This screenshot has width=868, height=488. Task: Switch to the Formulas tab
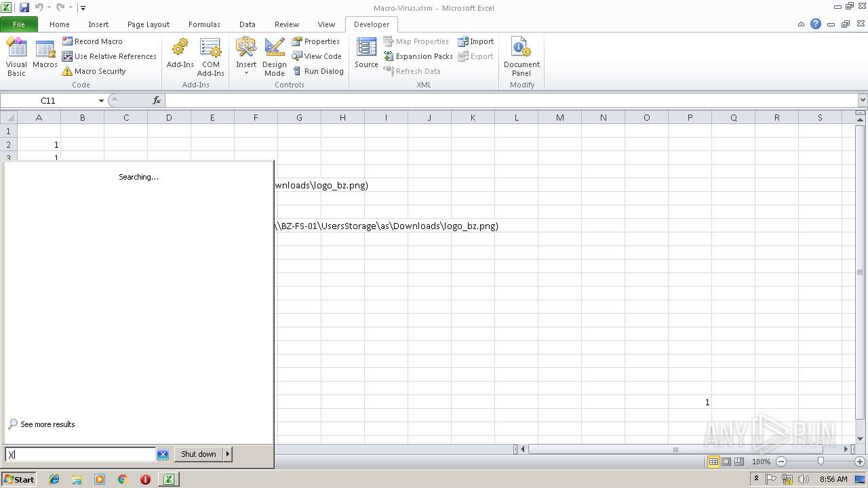pos(204,24)
